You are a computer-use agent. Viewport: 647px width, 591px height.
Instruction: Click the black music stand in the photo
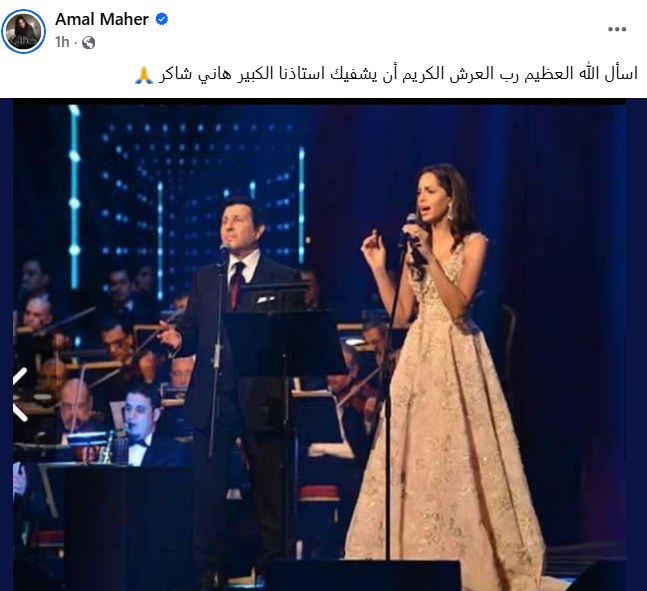[x=286, y=343]
